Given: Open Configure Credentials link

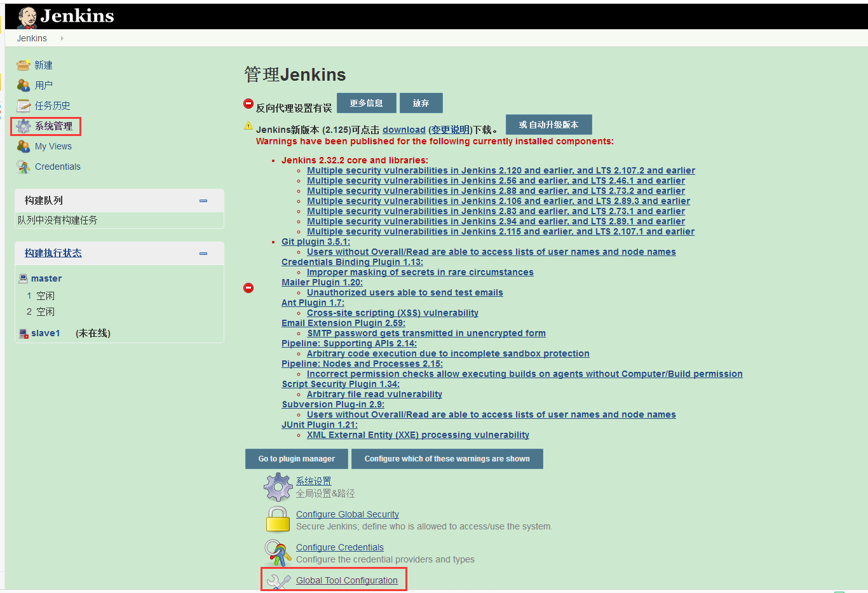Looking at the screenshot, I should (x=340, y=547).
